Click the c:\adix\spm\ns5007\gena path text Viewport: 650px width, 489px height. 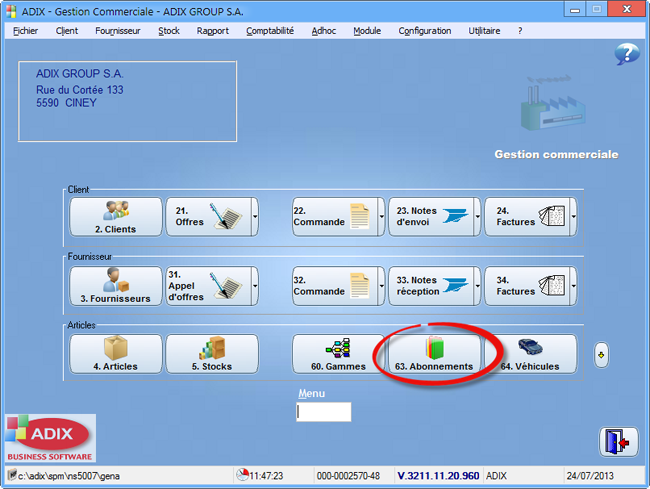click(x=69, y=476)
